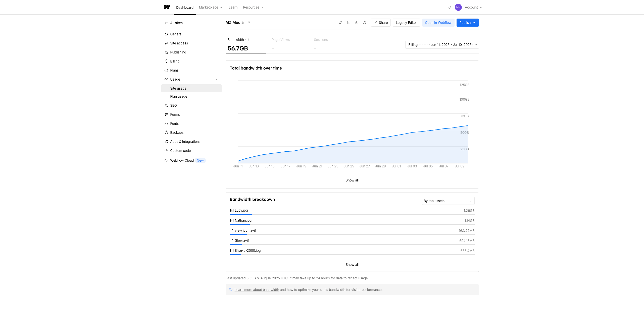
Task: Click the Share button
Action: pos(381,23)
